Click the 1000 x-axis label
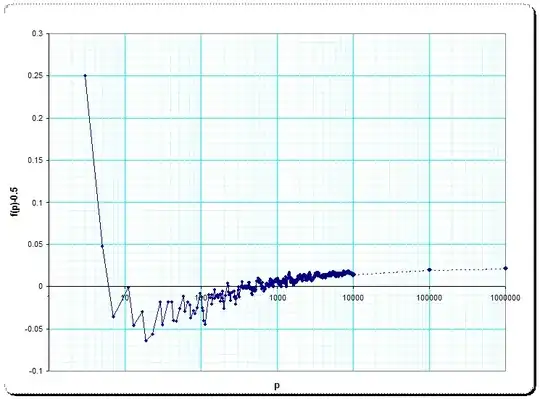 [x=278, y=298]
